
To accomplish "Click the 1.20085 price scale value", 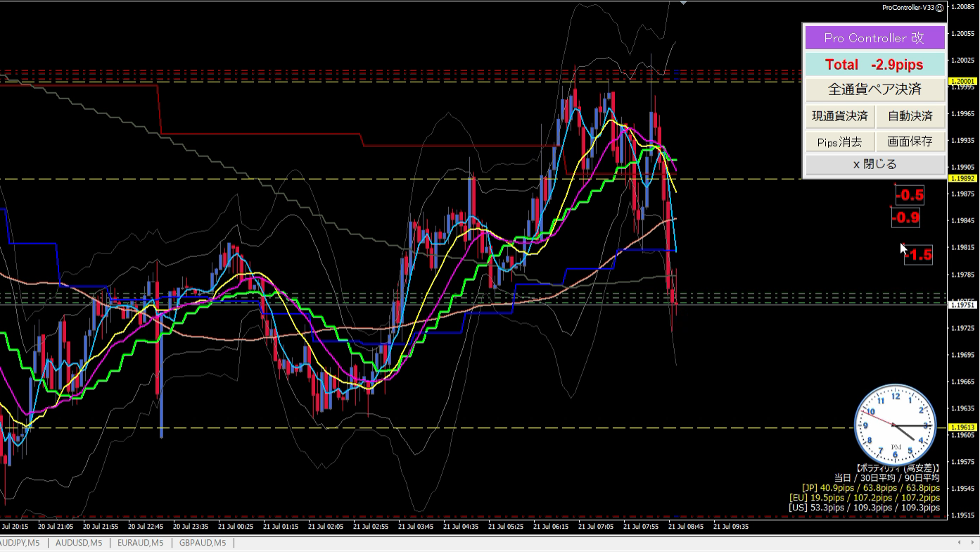I will [x=962, y=7].
